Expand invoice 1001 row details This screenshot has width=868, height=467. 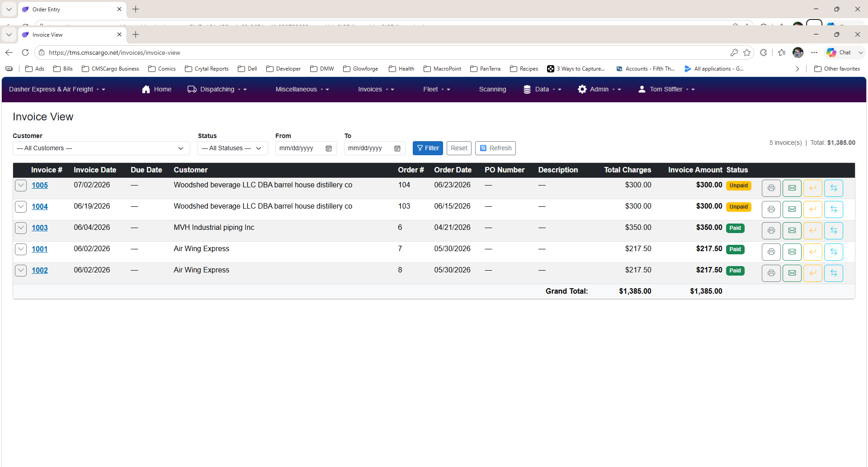coord(21,249)
